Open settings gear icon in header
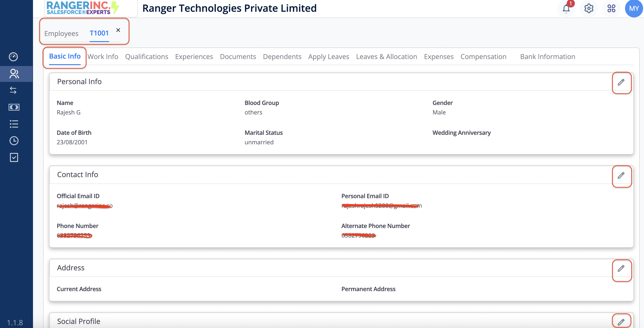Image resolution: width=644 pixels, height=328 pixels. click(x=589, y=9)
